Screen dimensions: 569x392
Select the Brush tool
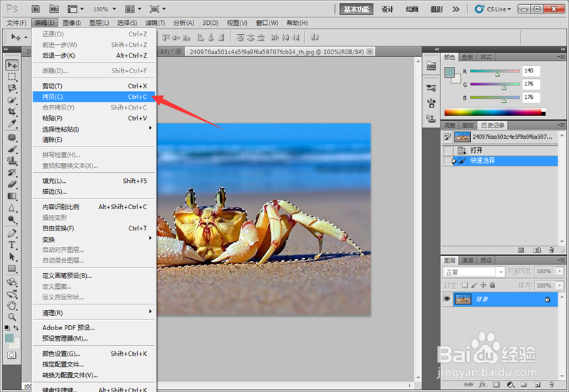pos(12,149)
